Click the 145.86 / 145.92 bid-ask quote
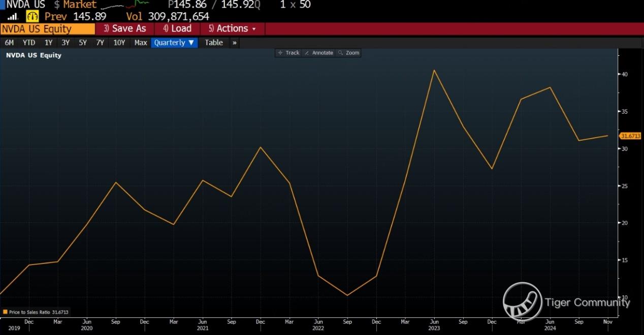Screen dimensions: 644x335 (214, 5)
